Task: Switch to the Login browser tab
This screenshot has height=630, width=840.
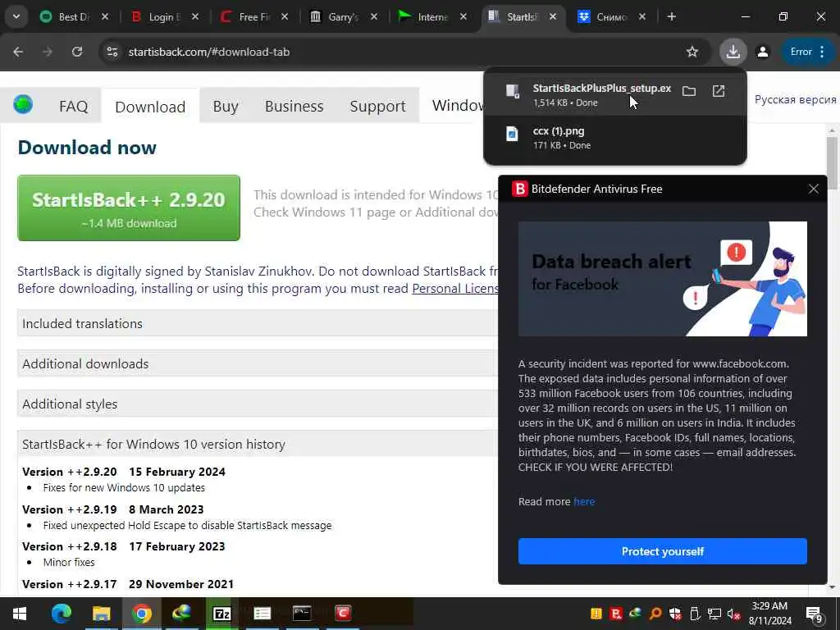Action: [x=164, y=17]
